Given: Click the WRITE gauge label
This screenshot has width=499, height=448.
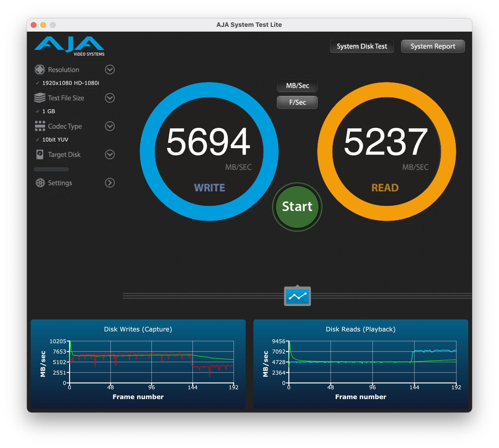Looking at the screenshot, I should coord(210,188).
